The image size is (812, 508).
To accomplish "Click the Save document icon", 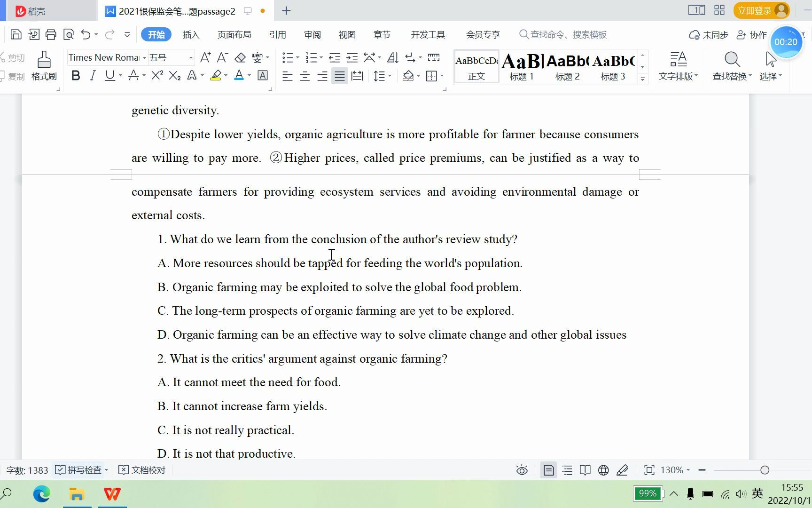I will click(x=16, y=34).
